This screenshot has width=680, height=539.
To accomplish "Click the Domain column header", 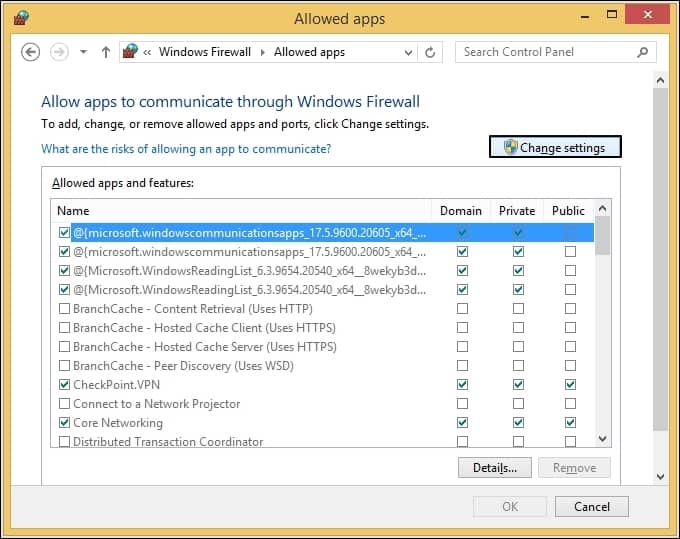I will 461,211.
